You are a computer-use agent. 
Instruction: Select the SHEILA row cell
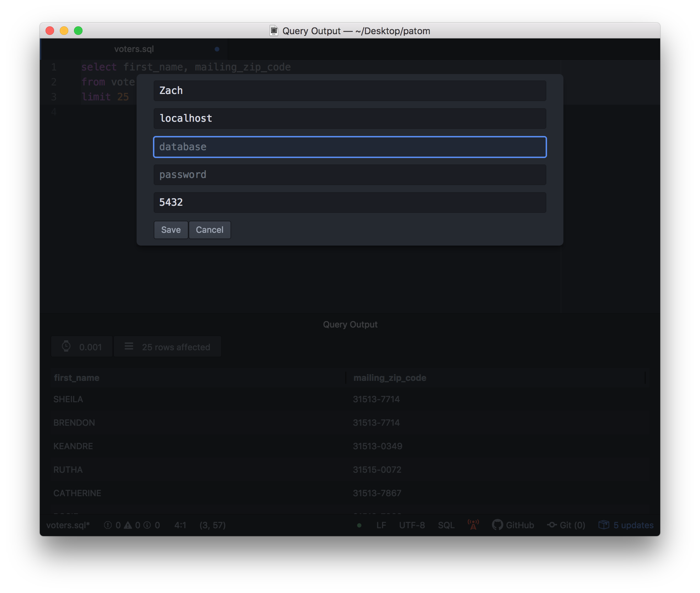click(x=68, y=399)
